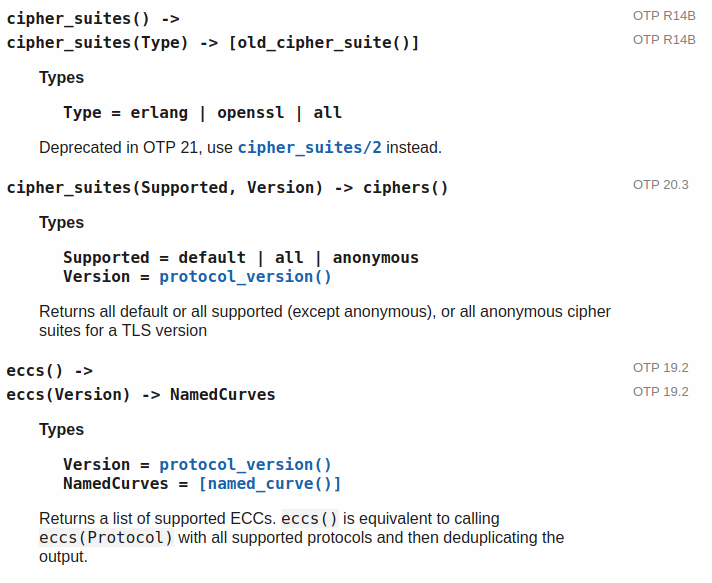Click OTP R14B label beside cipher_suites() heading
The height and width of the screenshot is (583, 712).
[664, 16]
